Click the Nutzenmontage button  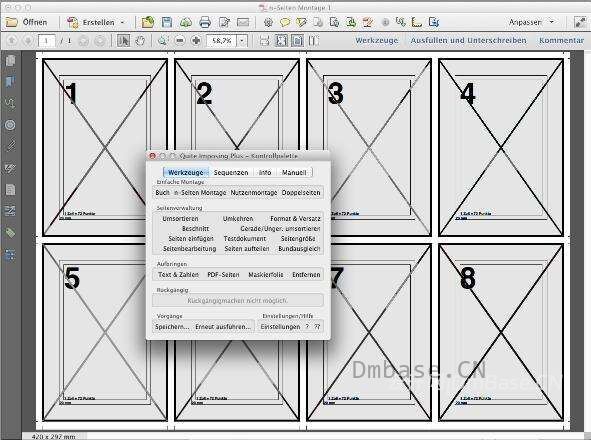point(254,193)
